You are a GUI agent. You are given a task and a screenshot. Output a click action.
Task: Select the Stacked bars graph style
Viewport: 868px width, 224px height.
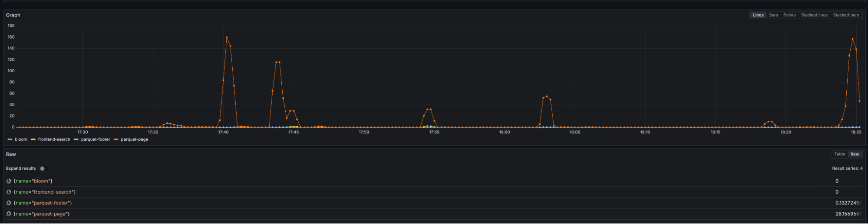[x=845, y=15]
